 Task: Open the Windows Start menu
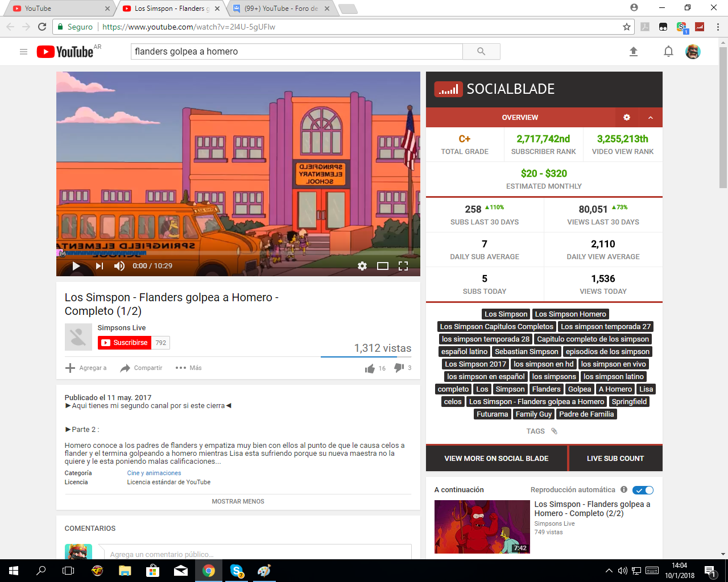coord(14,571)
